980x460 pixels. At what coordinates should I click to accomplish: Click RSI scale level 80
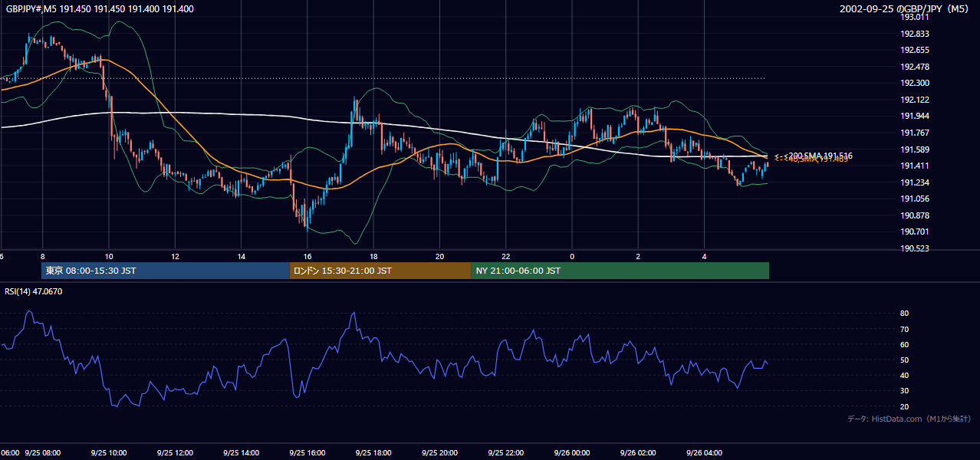click(905, 314)
